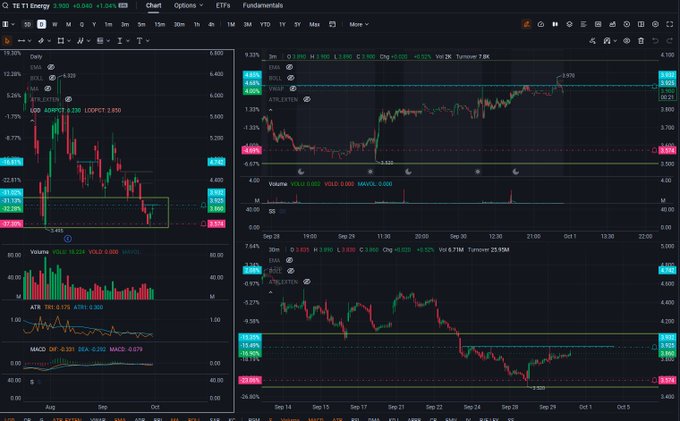Toggle EMA eye on the Daily chart

tap(51, 67)
